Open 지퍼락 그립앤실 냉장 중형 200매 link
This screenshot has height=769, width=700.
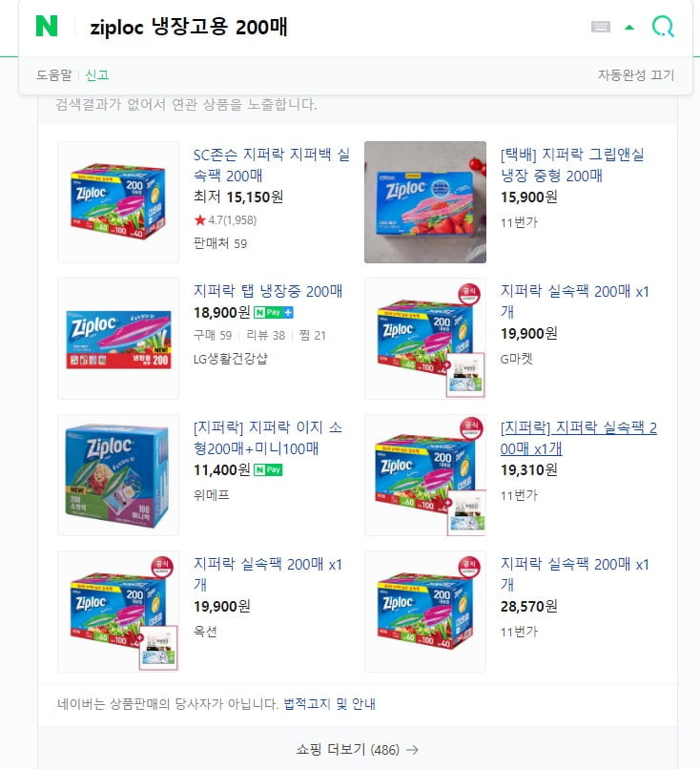click(x=572, y=165)
